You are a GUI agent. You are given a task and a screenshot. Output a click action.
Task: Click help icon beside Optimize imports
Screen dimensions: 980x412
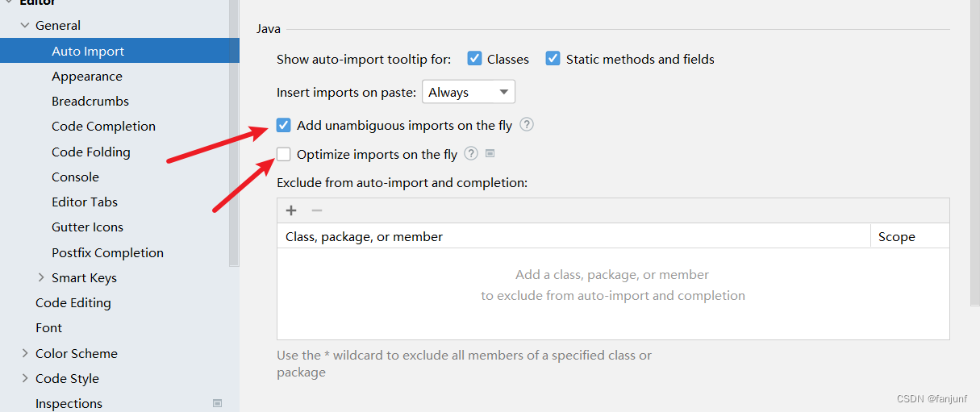471,154
